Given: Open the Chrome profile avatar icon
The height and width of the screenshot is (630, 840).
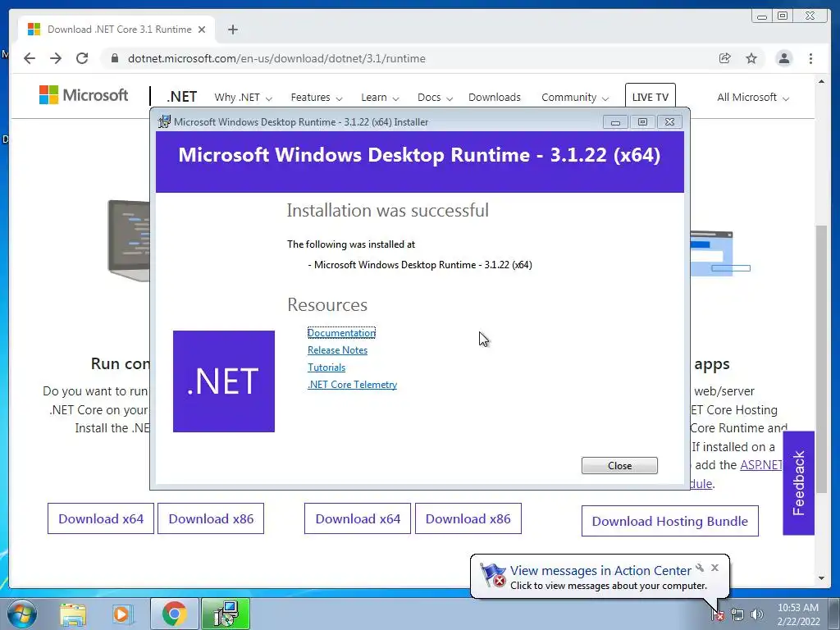Looking at the screenshot, I should coord(783,58).
